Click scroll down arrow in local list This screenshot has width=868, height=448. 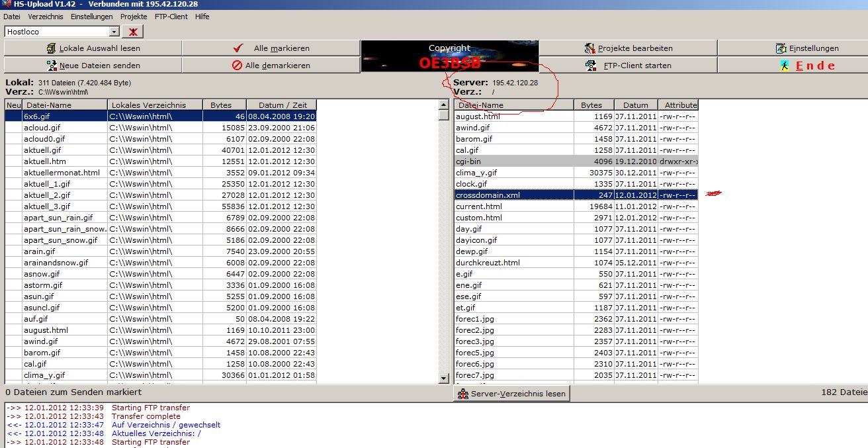coord(443,379)
